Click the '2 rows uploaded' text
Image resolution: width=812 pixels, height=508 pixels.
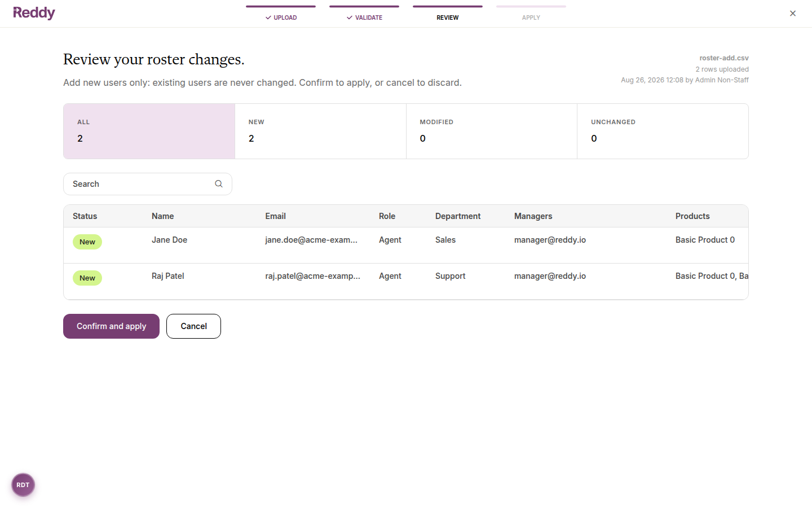coord(722,69)
